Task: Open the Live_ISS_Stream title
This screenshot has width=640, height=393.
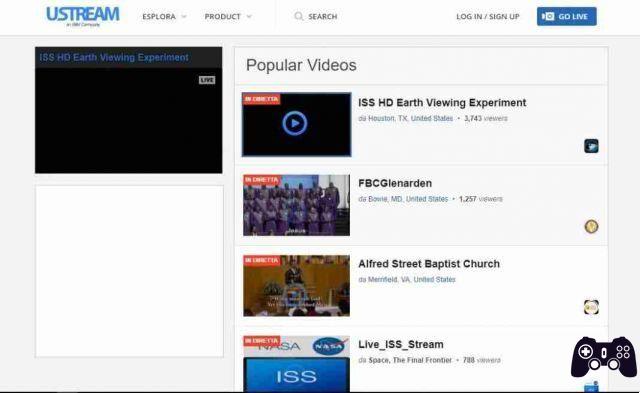Action: point(401,344)
